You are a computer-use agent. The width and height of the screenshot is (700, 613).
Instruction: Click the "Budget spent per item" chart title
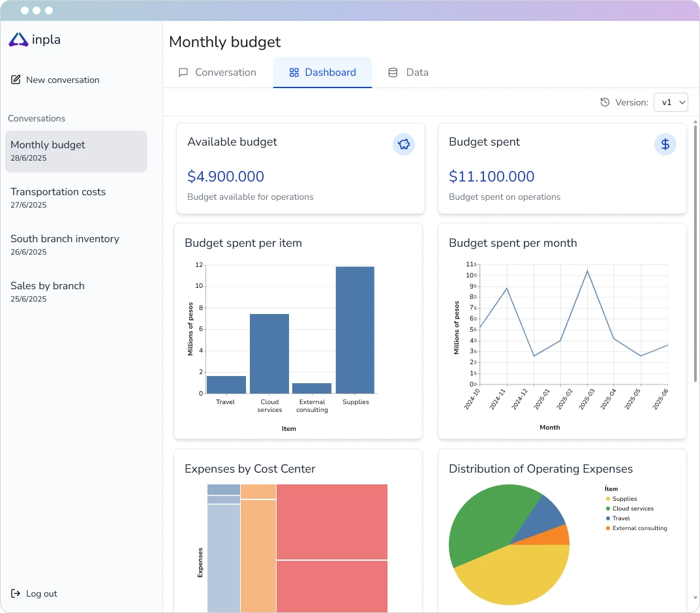[x=243, y=243]
